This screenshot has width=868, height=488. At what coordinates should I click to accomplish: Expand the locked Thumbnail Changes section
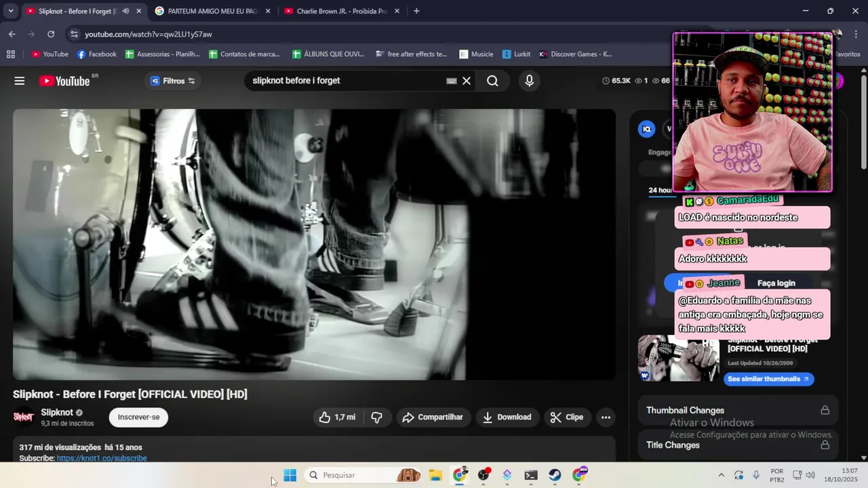click(x=738, y=410)
